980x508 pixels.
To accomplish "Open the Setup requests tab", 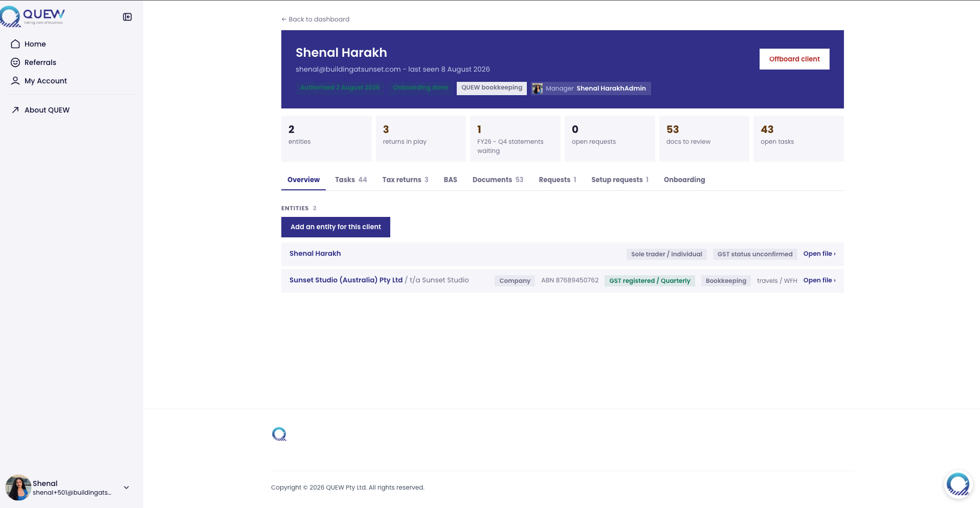I will tap(620, 180).
